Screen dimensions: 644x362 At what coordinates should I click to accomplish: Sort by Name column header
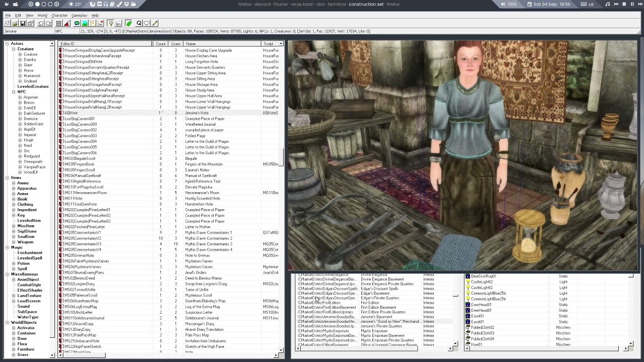222,44
